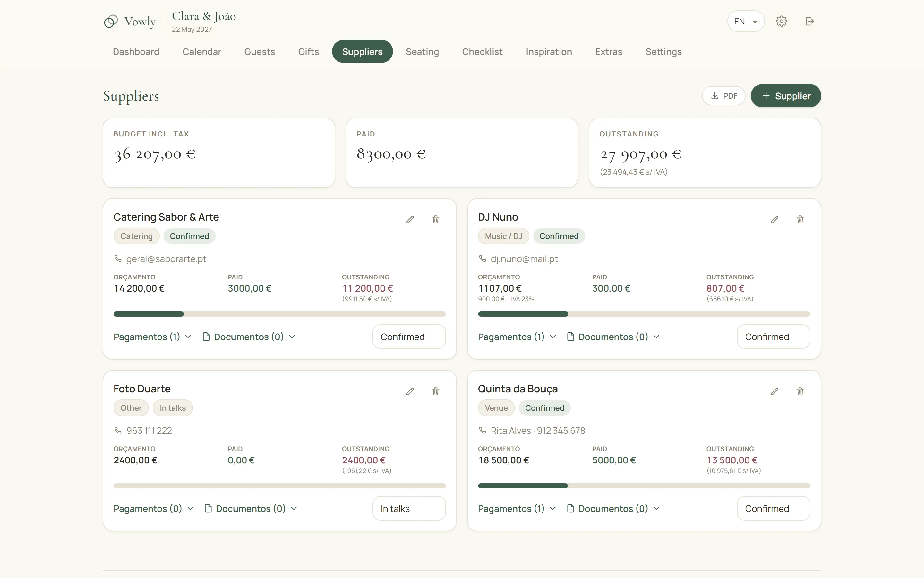The height and width of the screenshot is (578, 924).
Task: Click the Venue tag on Quinta da Bouça
Action: coord(496,408)
